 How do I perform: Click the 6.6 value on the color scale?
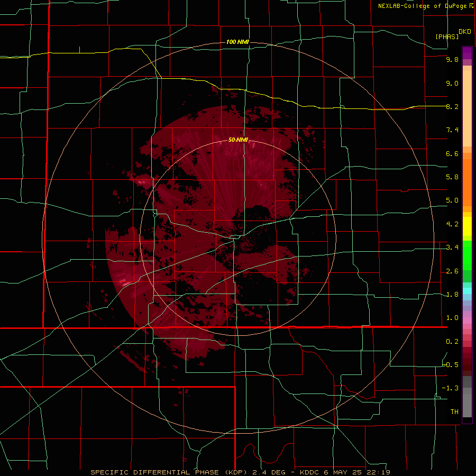pyautogui.click(x=452, y=153)
